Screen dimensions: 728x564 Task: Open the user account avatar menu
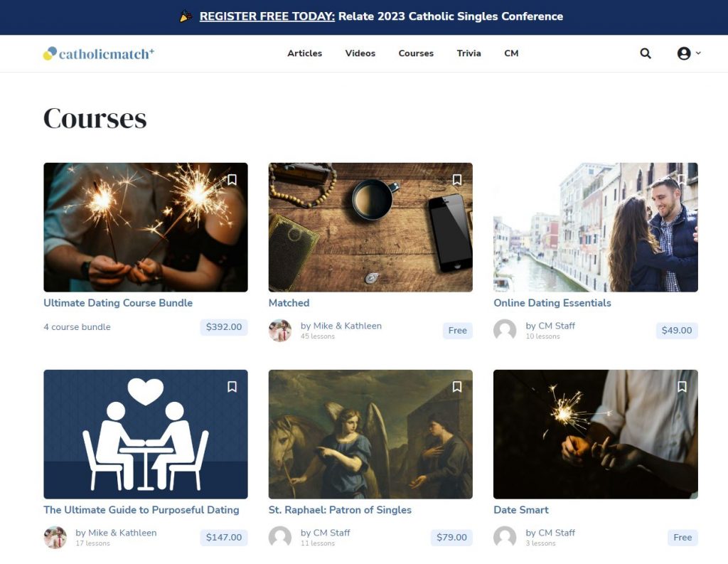688,53
